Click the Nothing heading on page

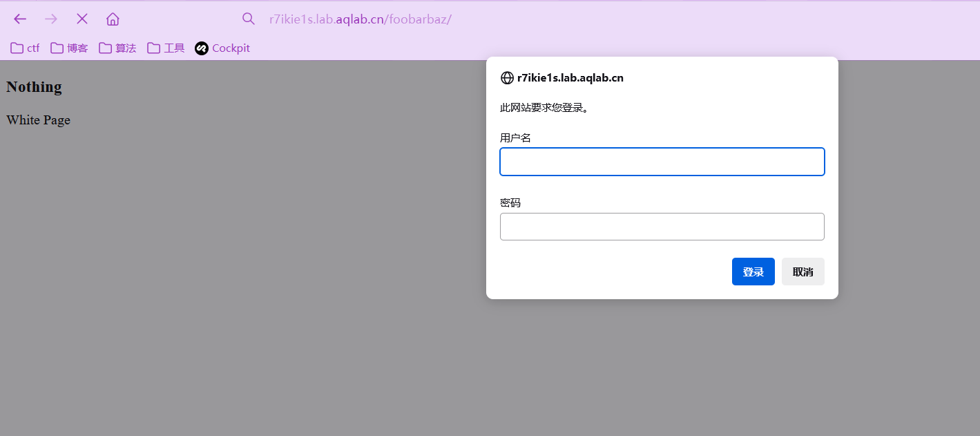tap(34, 87)
